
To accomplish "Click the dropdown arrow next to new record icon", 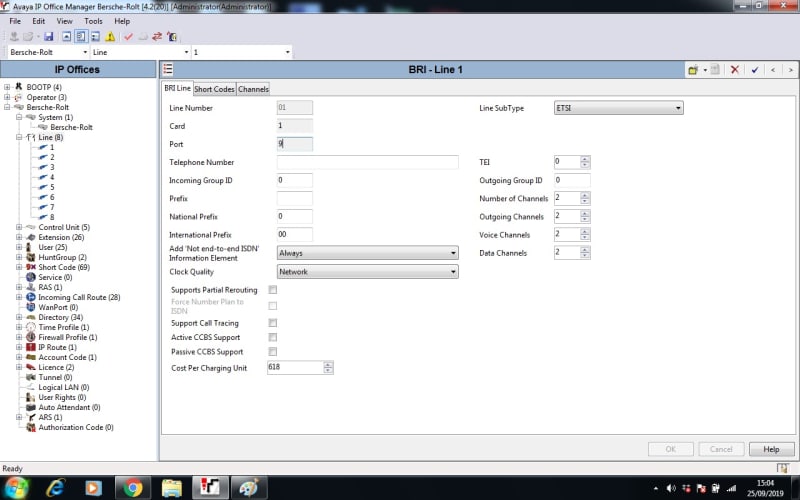I will tap(705, 70).
